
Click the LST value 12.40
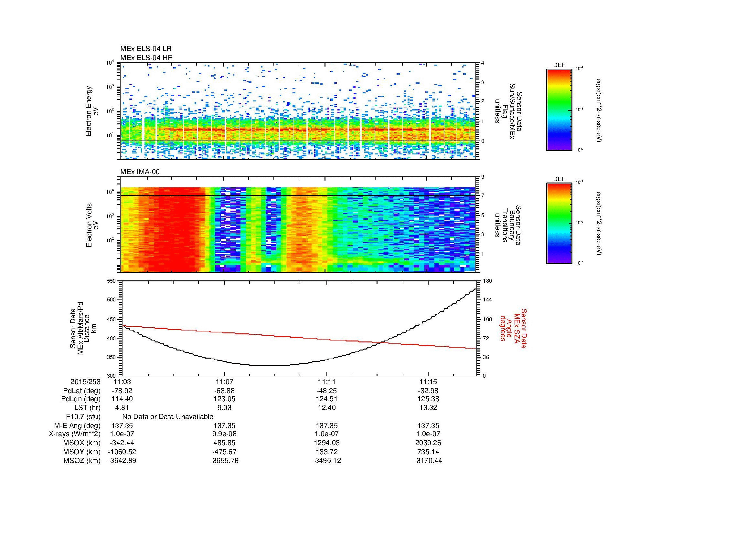click(327, 408)
